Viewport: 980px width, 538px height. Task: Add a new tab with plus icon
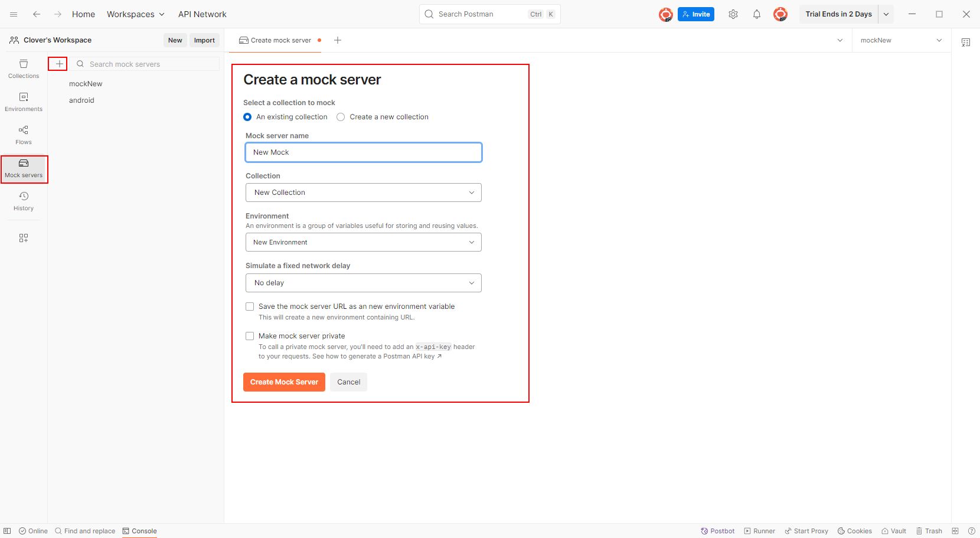pos(338,40)
